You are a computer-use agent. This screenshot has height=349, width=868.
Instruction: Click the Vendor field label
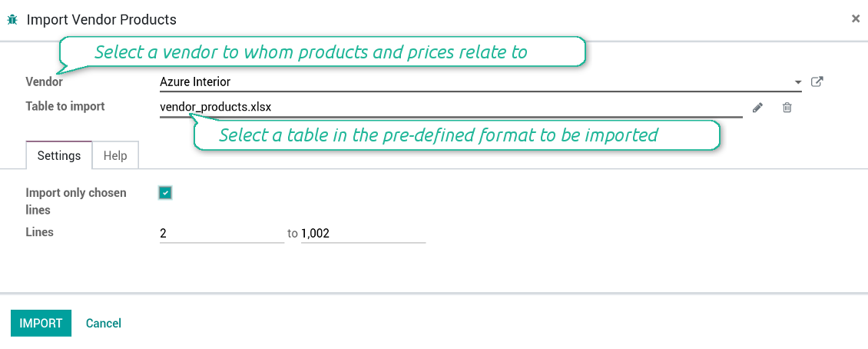tap(45, 81)
